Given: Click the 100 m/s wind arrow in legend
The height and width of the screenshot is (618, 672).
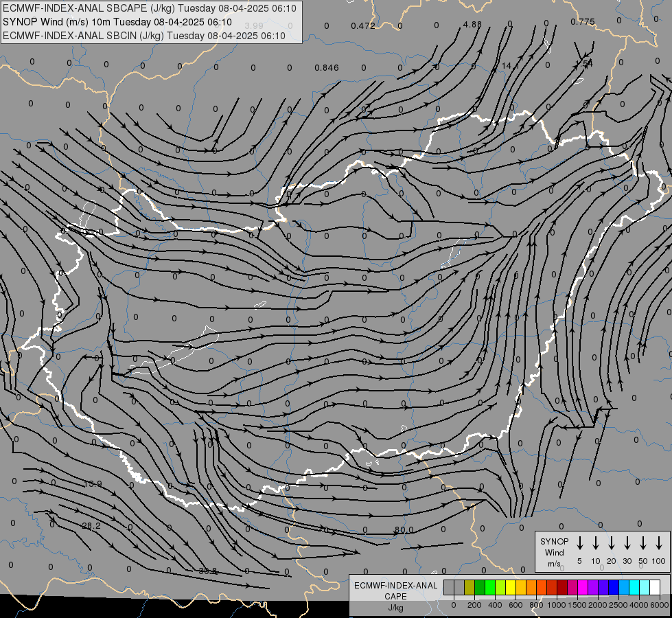Looking at the screenshot, I should 659,543.
